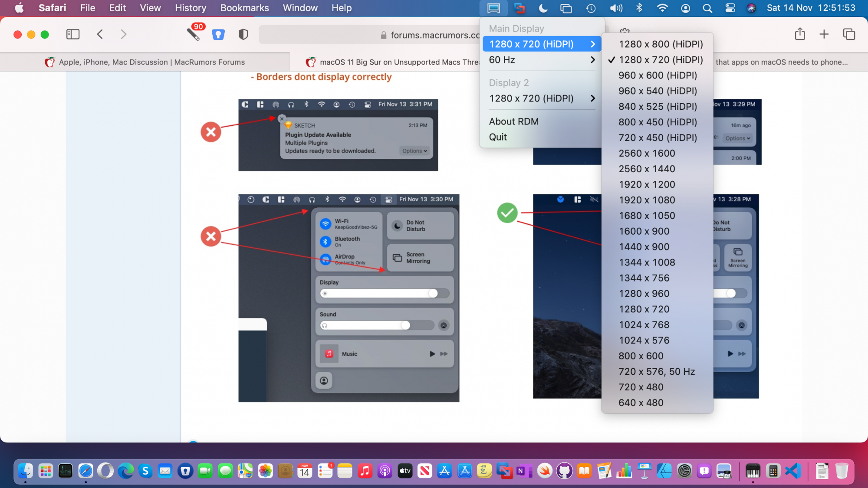Image resolution: width=868 pixels, height=488 pixels.
Task: Click the Share icon in Safari toolbar
Action: click(800, 34)
